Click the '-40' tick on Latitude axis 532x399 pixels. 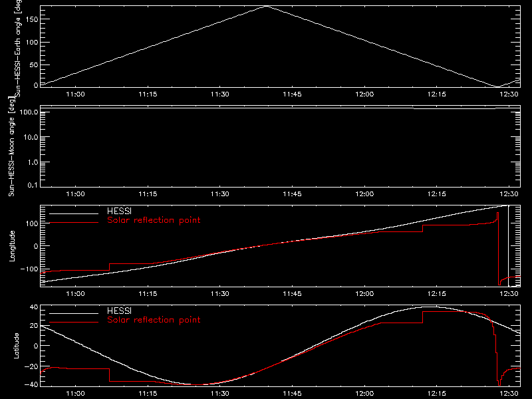pyautogui.click(x=31, y=385)
